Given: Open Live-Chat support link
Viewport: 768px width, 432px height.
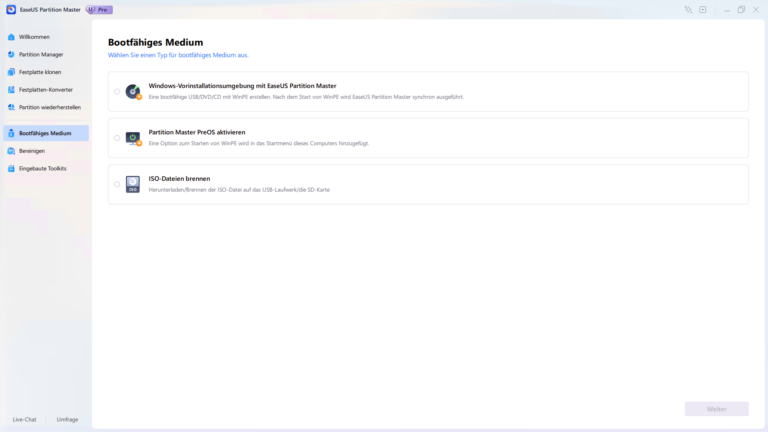Looking at the screenshot, I should coord(24,420).
